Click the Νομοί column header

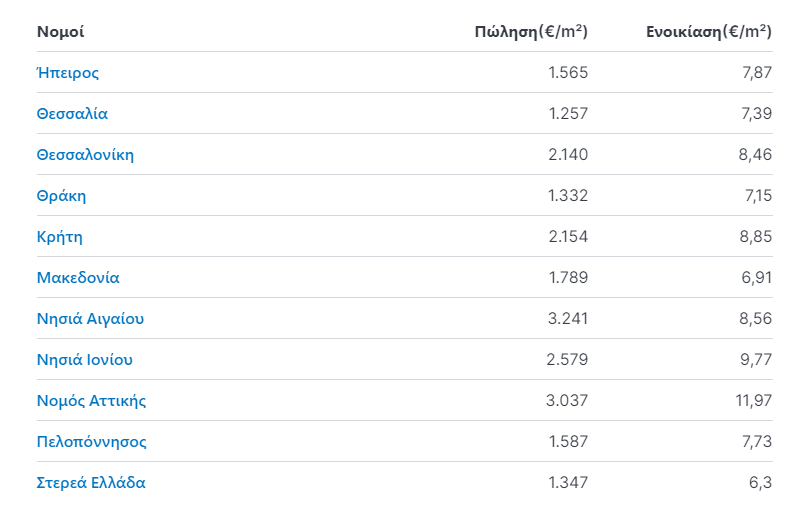point(61,32)
